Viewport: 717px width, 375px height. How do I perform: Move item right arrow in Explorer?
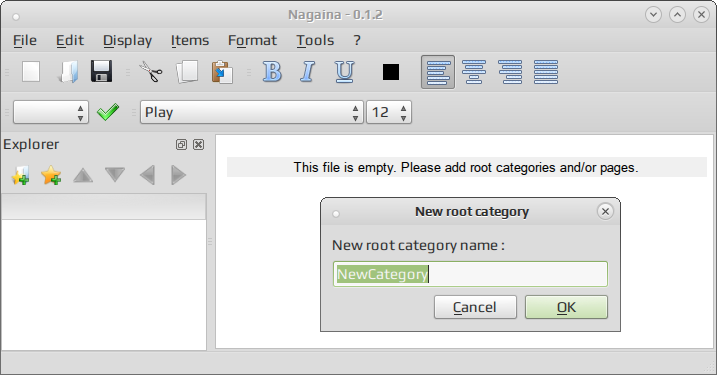coord(179,175)
